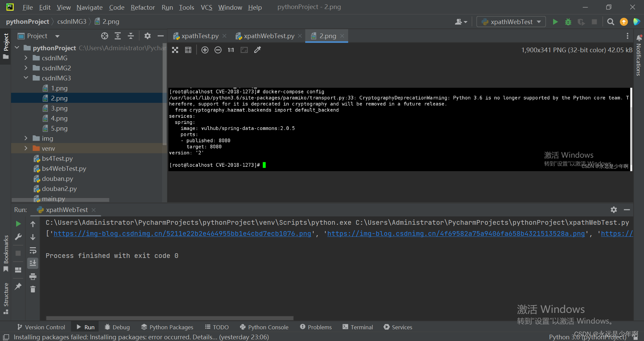
Task: Click the console horizontal scrollbar
Action: [x=170, y=318]
